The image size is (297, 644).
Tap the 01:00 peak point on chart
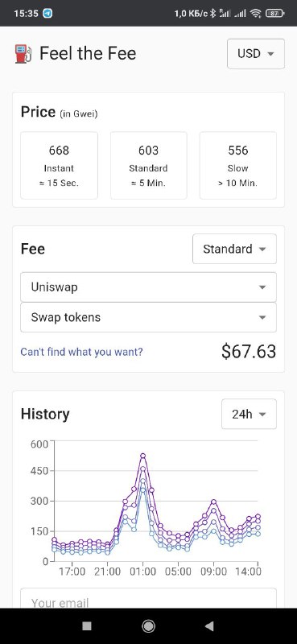coord(143,456)
